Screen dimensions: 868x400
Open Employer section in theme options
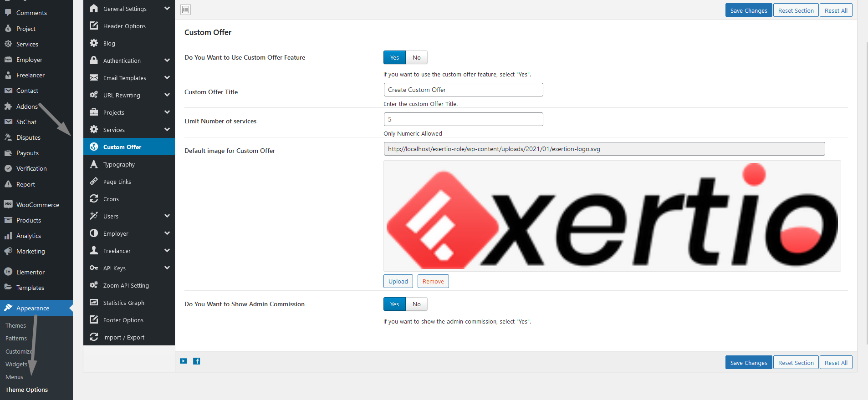pyautogui.click(x=129, y=233)
